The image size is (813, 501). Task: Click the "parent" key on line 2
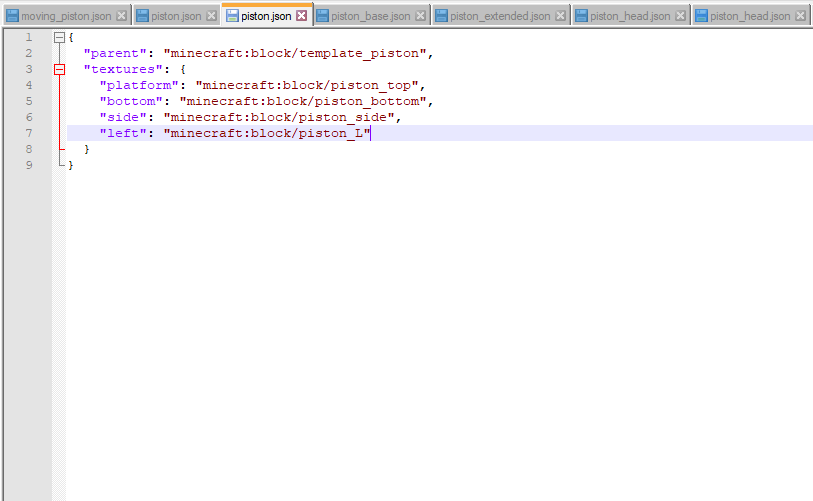click(115, 53)
